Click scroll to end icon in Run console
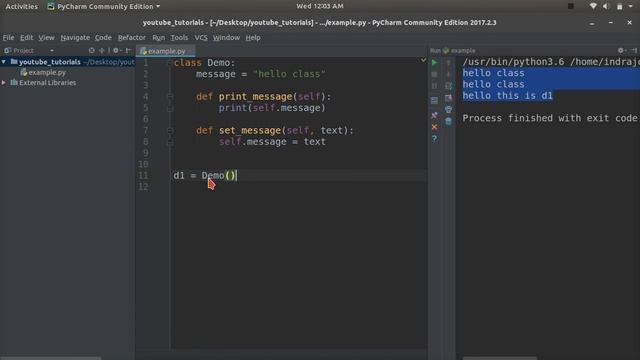The image size is (640, 360). [448, 98]
